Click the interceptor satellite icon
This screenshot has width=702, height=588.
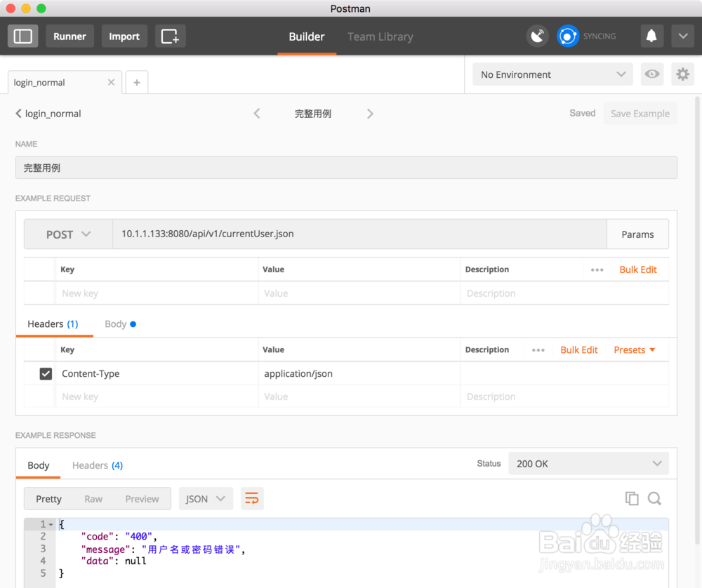[x=537, y=36]
